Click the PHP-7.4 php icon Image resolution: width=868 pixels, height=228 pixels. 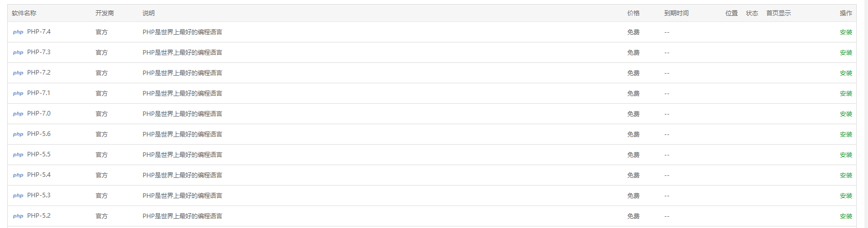click(x=18, y=32)
